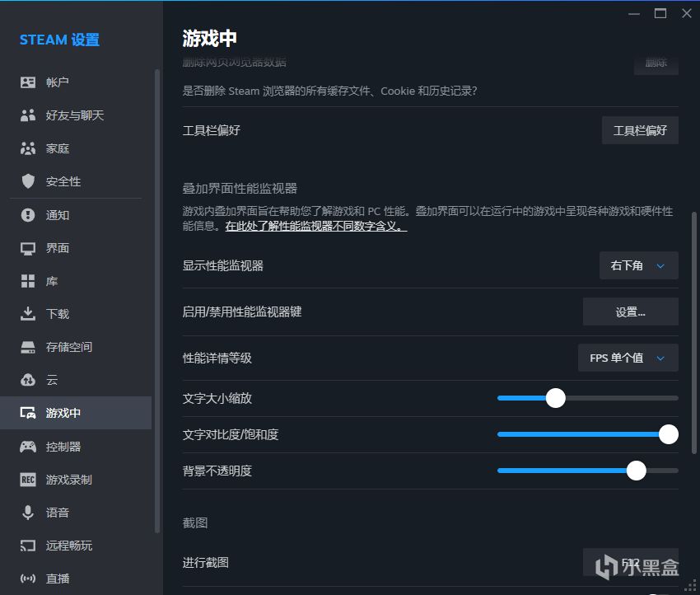The height and width of the screenshot is (595, 700).
Task: Click the Game Recording REC icon
Action: [28, 480]
